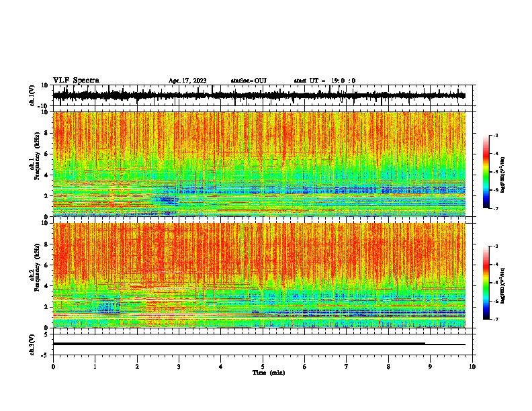Click the ch.2 spectrogram color bar
This screenshot has height=411, width=532.
486,283
